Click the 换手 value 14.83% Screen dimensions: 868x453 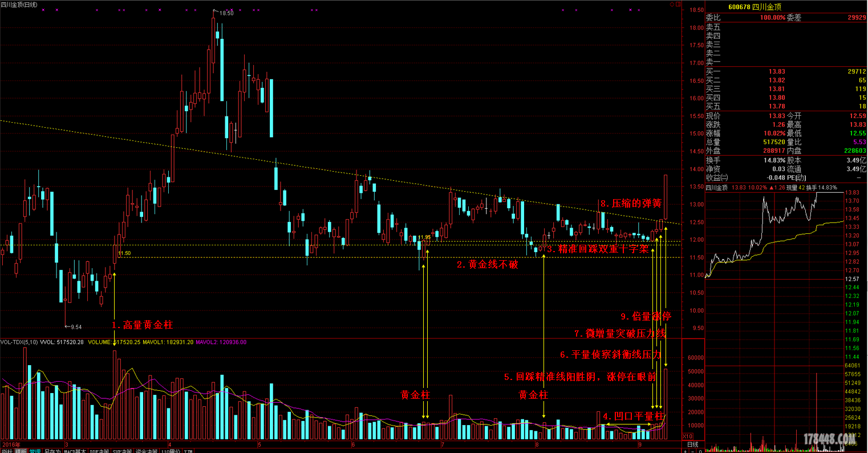(775, 160)
